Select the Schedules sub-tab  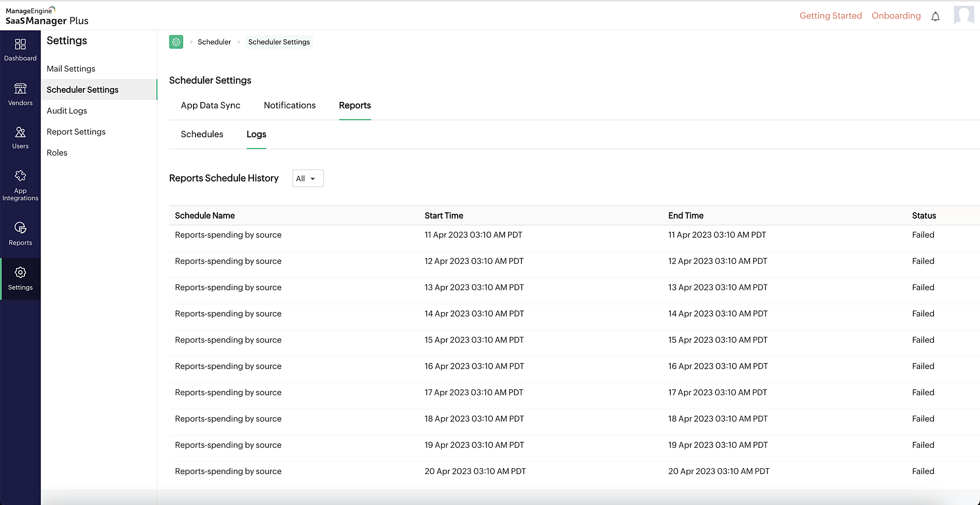(202, 134)
